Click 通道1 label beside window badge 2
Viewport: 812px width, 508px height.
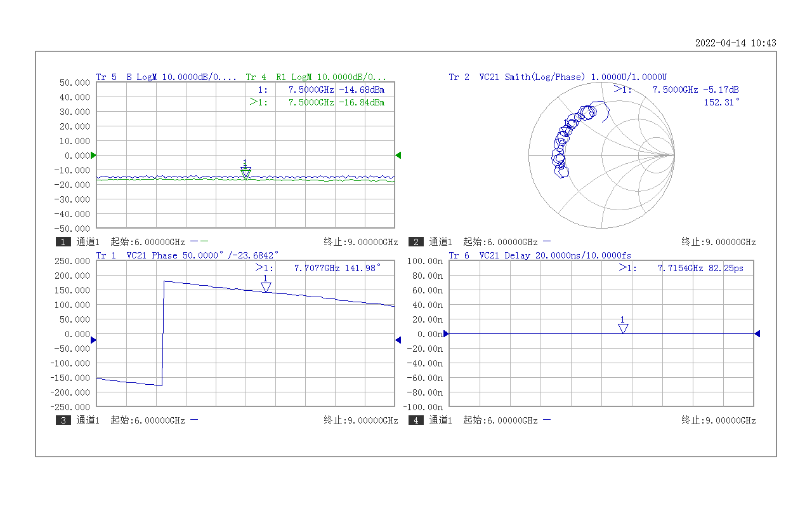tap(441, 242)
